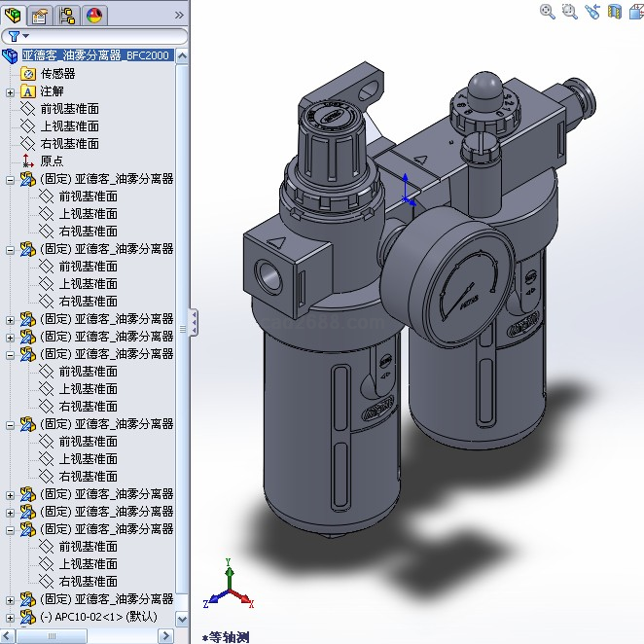This screenshot has height=644, width=644.
Task: Open the FeatureManager design tree tab
Action: [x=13, y=15]
